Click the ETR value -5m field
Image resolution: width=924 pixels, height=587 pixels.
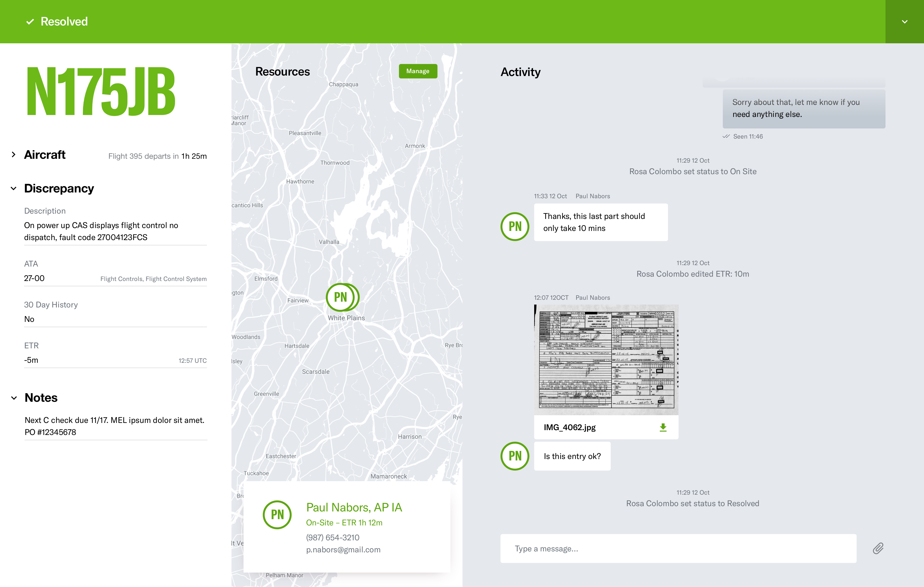click(32, 360)
